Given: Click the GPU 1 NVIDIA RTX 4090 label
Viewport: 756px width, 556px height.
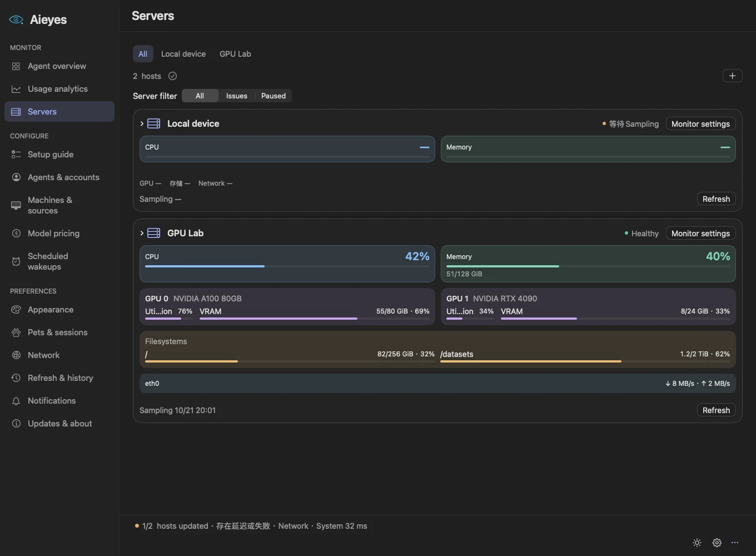Looking at the screenshot, I should point(491,299).
